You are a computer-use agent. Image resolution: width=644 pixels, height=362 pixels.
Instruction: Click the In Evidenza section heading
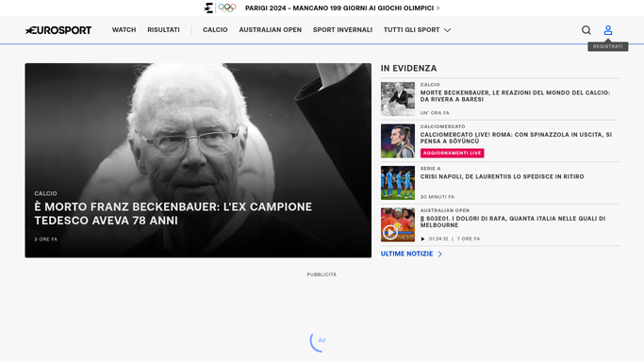[x=408, y=68]
